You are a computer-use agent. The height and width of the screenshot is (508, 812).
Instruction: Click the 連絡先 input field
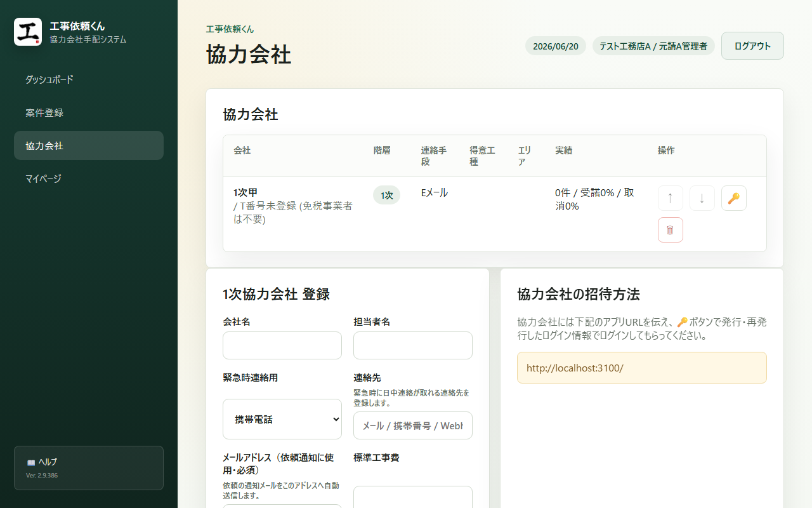pyautogui.click(x=413, y=425)
